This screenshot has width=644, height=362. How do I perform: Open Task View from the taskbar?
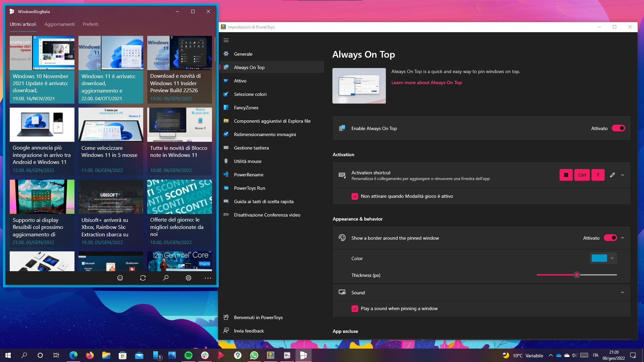tap(56, 355)
